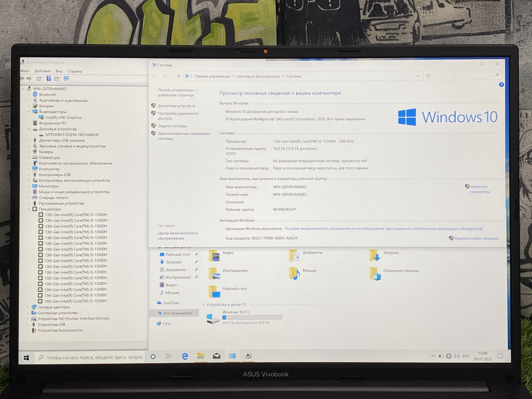Image resolution: width=532 pixels, height=399 pixels.
Task: Click the Control Panel search field
Action: click(x=466, y=75)
